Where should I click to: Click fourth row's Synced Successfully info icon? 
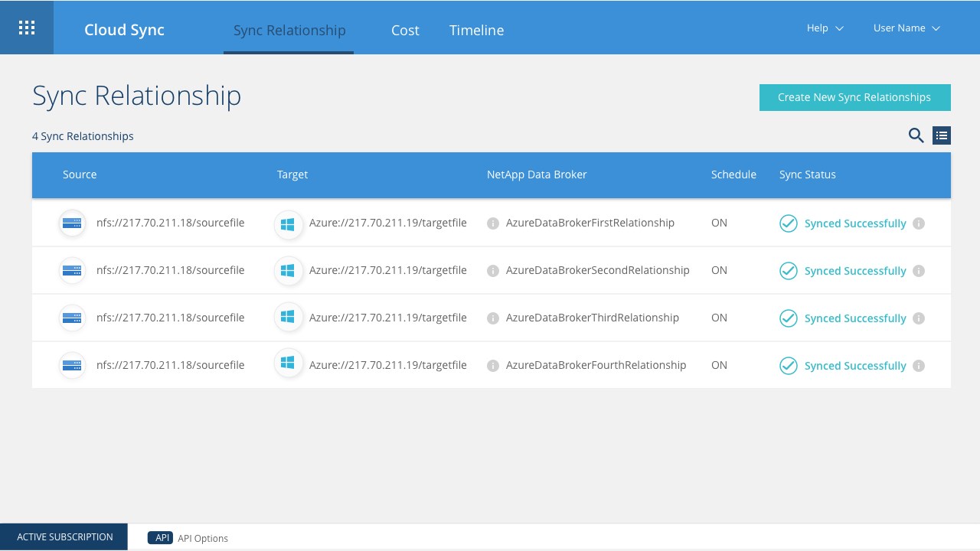click(919, 366)
